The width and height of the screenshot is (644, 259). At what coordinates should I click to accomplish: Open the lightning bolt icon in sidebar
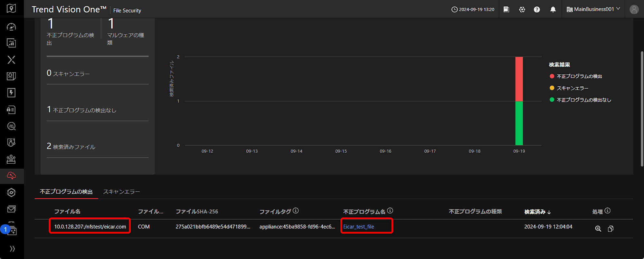pos(11,93)
